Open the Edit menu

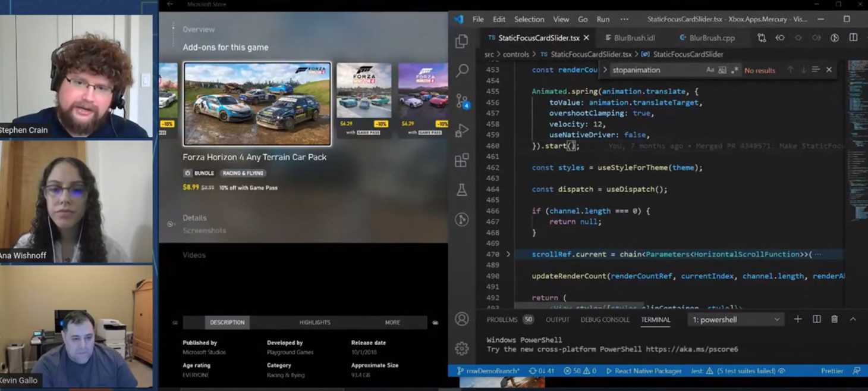499,19
